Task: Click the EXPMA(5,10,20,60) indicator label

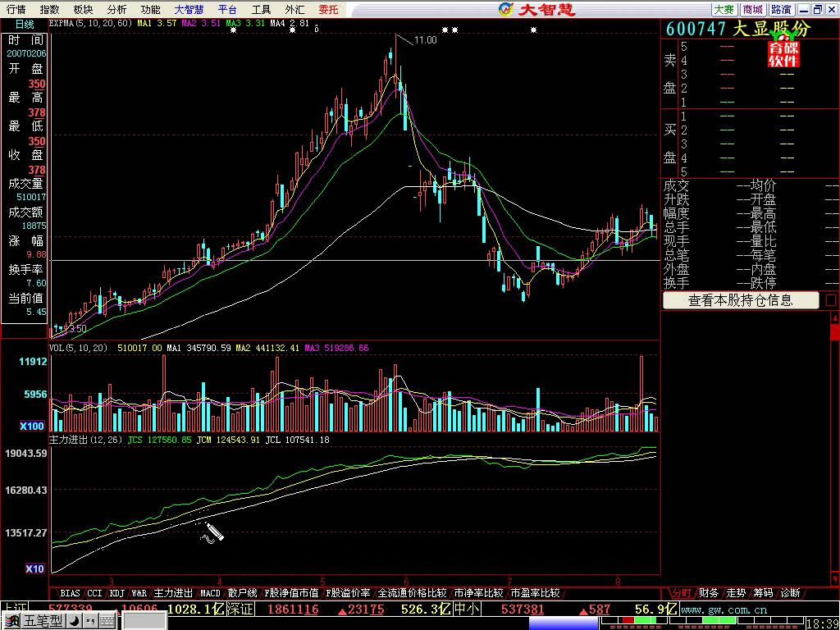Action: 90,23
